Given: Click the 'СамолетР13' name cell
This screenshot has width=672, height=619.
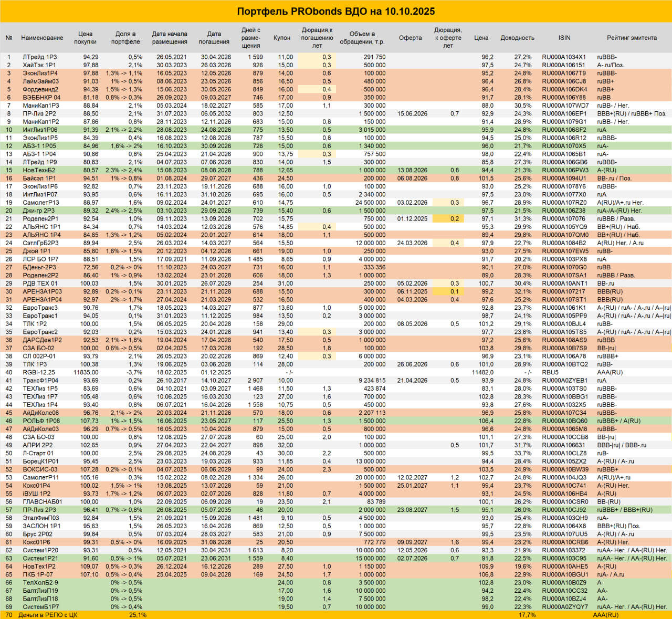Looking at the screenshot, I should click(41, 203).
